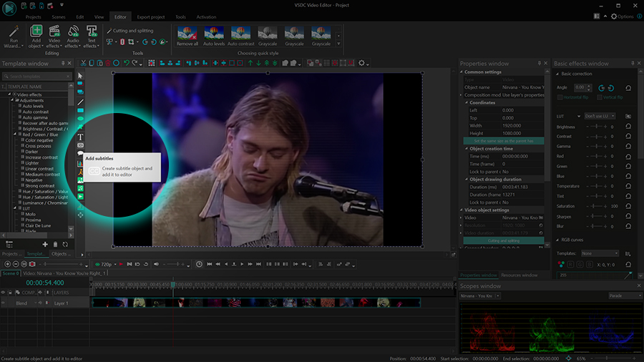Select the arrow pointer tool

(x=80, y=76)
